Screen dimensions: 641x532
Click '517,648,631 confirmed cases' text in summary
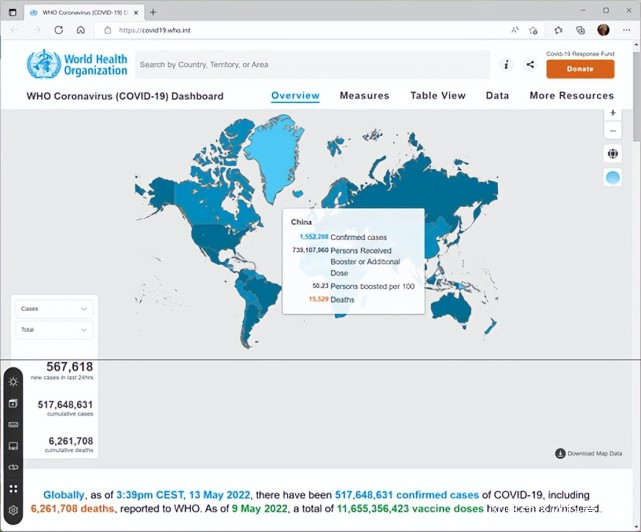(407, 495)
